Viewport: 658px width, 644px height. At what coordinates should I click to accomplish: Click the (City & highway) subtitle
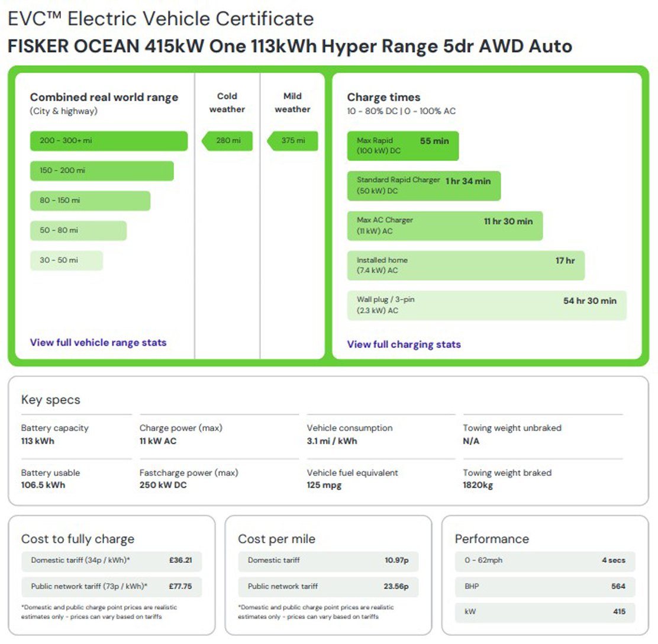pyautogui.click(x=63, y=111)
